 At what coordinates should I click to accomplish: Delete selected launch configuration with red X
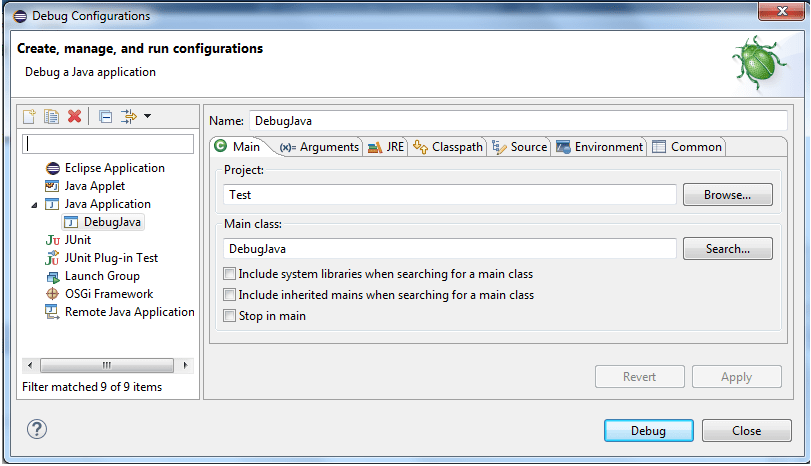click(x=74, y=116)
